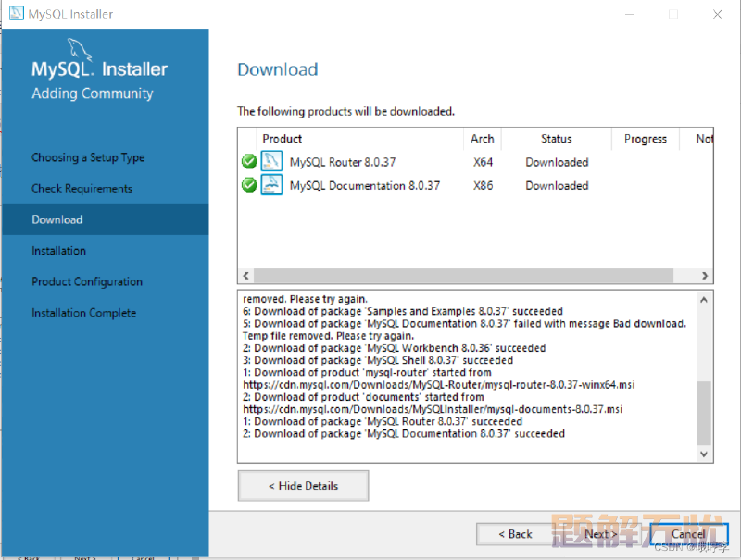741x560 pixels.
Task: Click the MySQL Installer title bar icon
Action: 17,13
